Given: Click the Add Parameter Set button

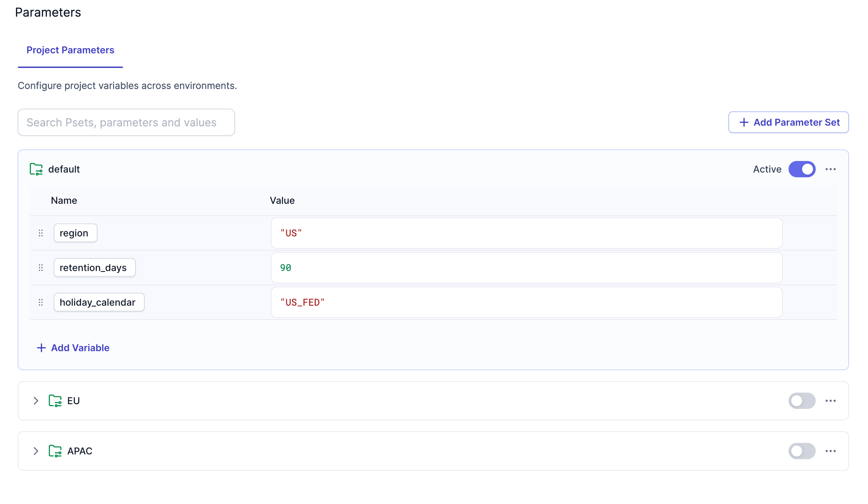Looking at the screenshot, I should [x=789, y=122].
